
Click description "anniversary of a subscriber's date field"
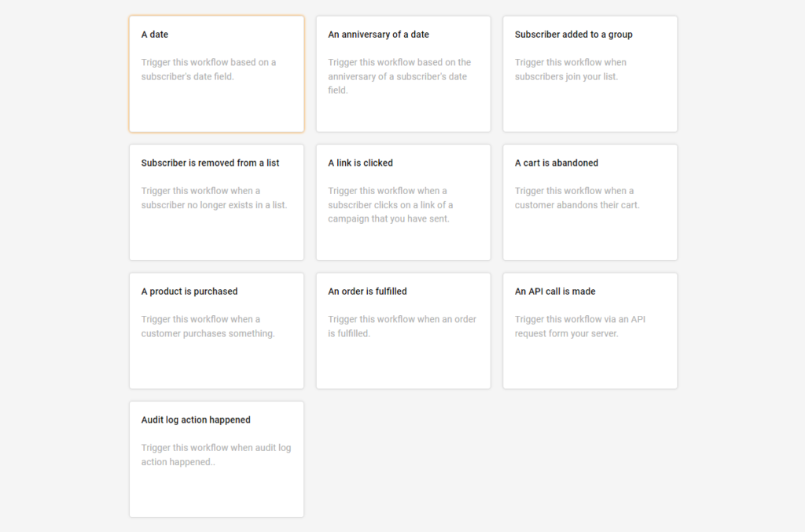click(397, 83)
